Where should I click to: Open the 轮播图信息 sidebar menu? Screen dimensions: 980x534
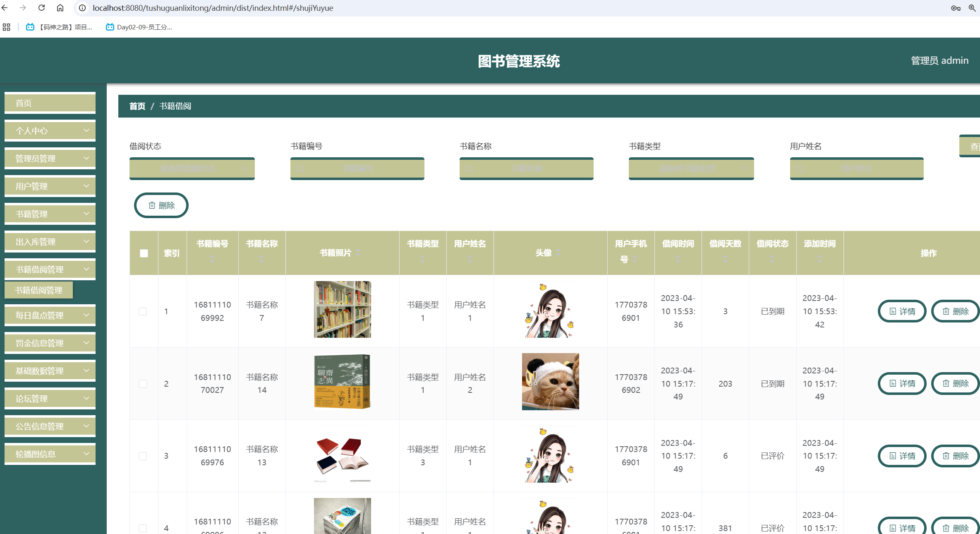coord(50,454)
